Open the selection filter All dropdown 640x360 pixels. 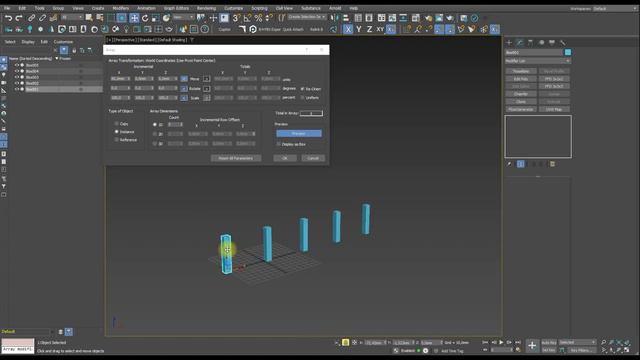(x=72, y=18)
